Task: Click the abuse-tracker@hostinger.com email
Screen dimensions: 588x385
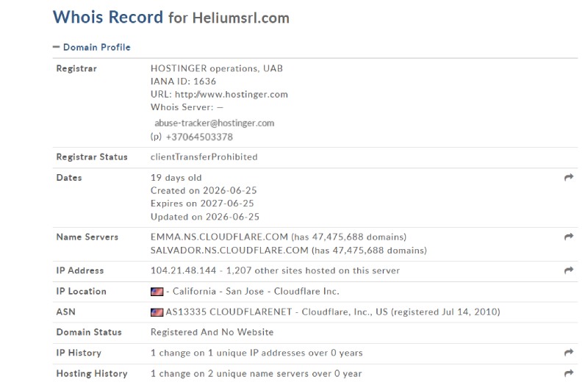Action: [214, 123]
